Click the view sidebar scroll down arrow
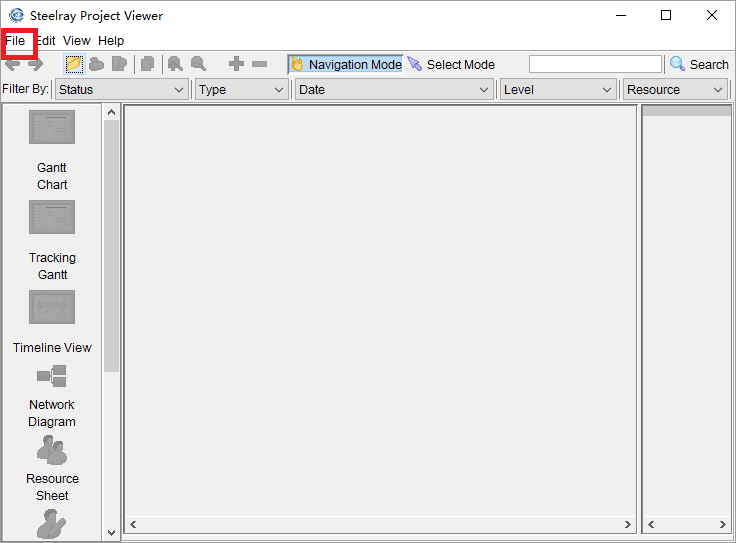The height and width of the screenshot is (543, 736). [111, 533]
